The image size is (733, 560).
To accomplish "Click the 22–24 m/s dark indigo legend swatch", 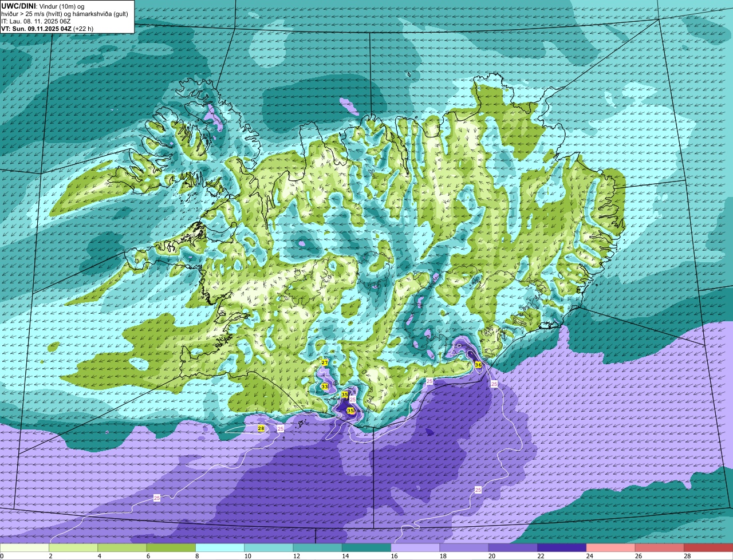I will pyautogui.click(x=562, y=547).
